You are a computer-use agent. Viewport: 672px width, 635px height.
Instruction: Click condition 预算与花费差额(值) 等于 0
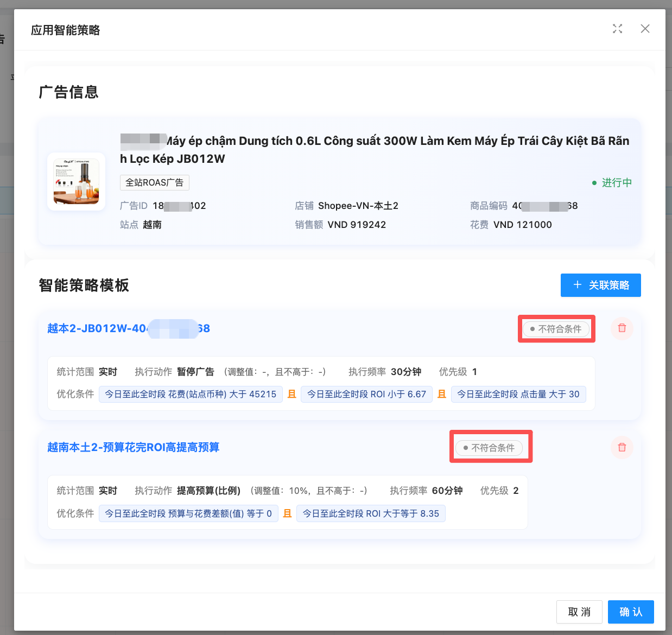188,513
